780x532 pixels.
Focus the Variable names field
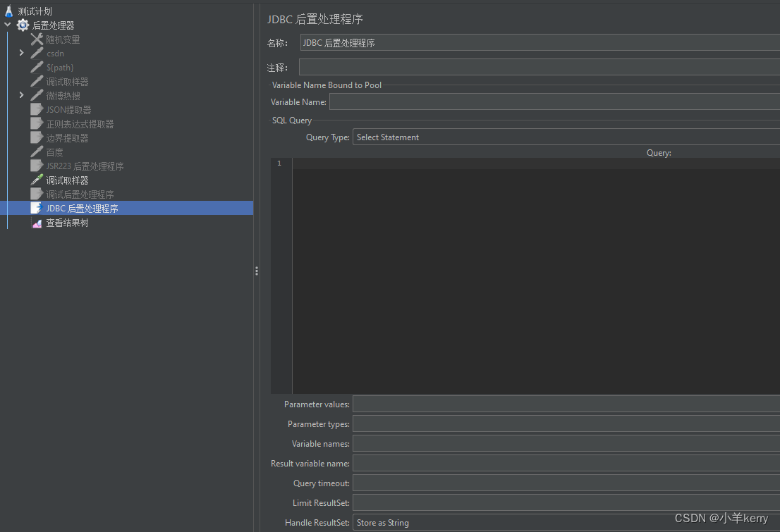click(x=566, y=443)
